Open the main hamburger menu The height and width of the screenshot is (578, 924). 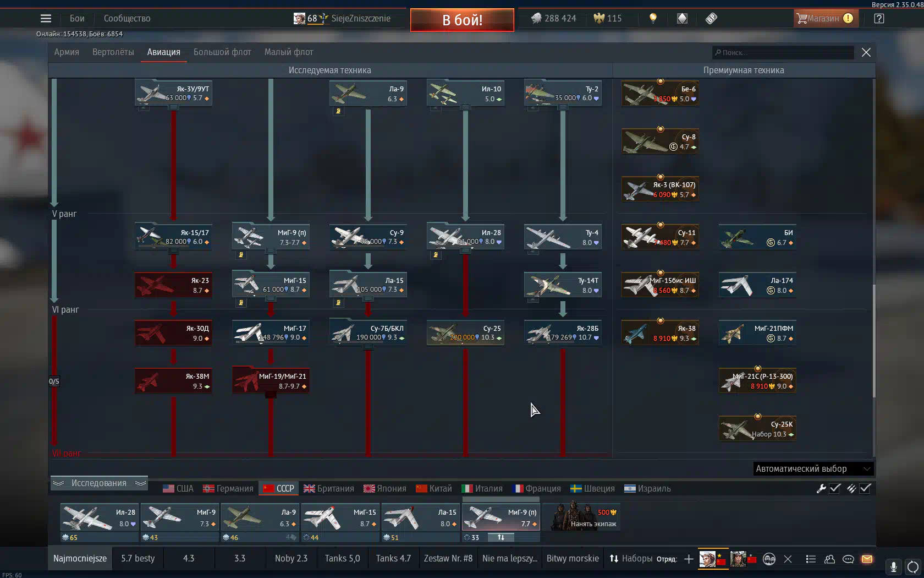pos(46,18)
